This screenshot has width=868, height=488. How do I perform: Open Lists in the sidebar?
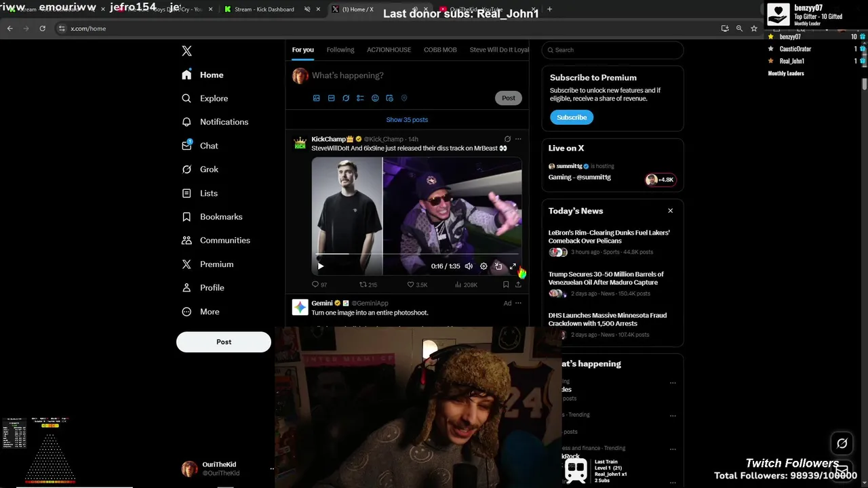pyautogui.click(x=200, y=193)
